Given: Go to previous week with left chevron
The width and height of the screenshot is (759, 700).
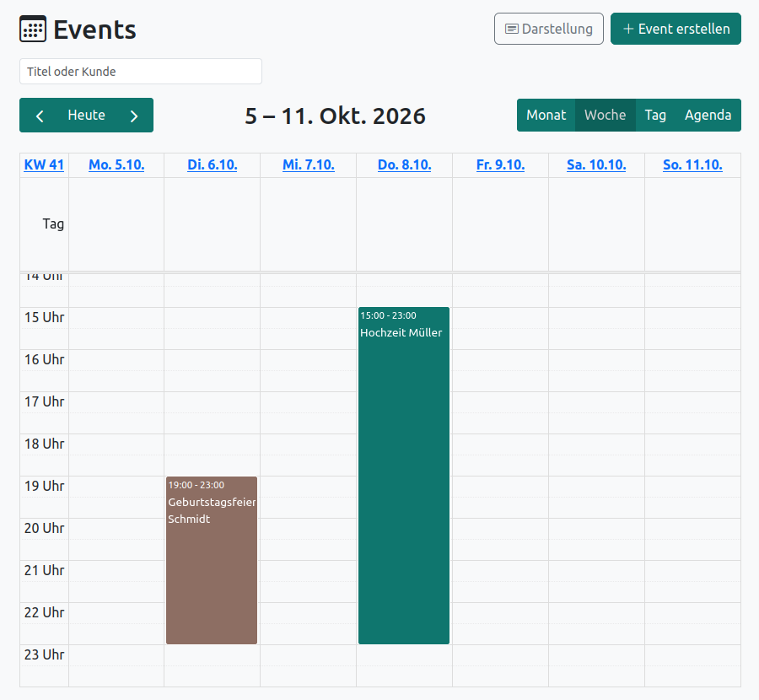Looking at the screenshot, I should click(x=40, y=116).
